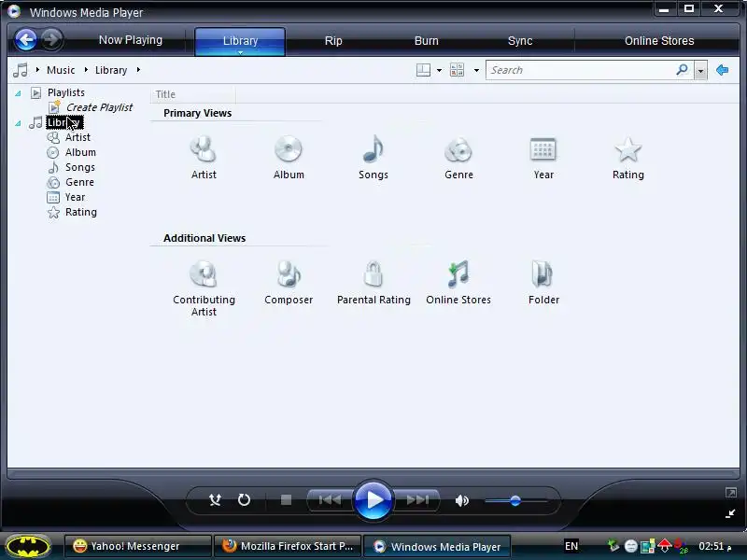Toggle repeat playback
Screen dimensions: 747x560
point(244,500)
